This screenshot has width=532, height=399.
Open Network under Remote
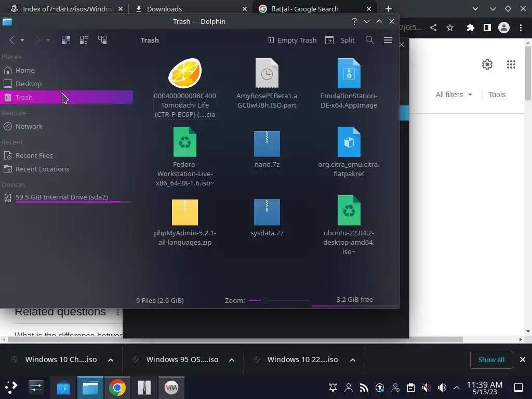[x=66, y=126]
